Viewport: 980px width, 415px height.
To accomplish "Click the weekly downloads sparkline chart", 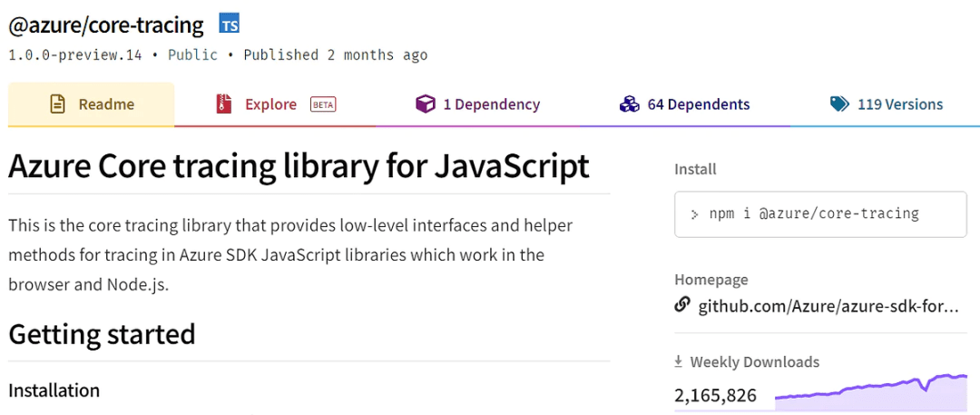I will 870,388.
